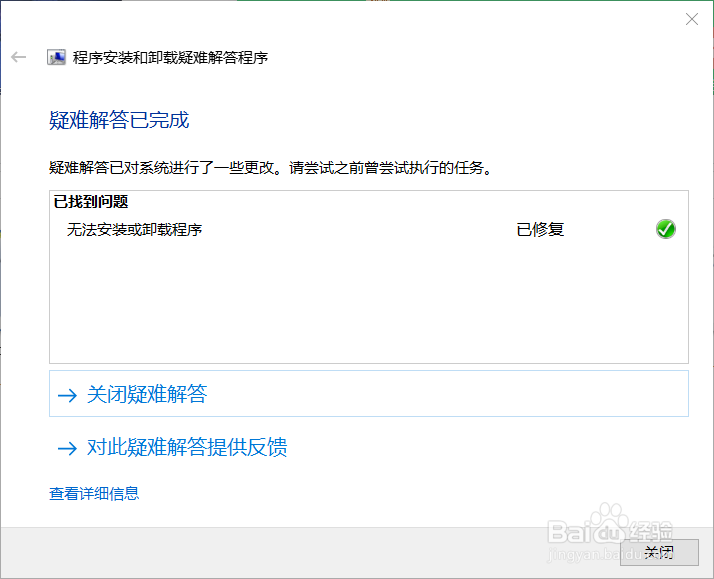Click the 疑难解答已完成 heading

(x=119, y=120)
